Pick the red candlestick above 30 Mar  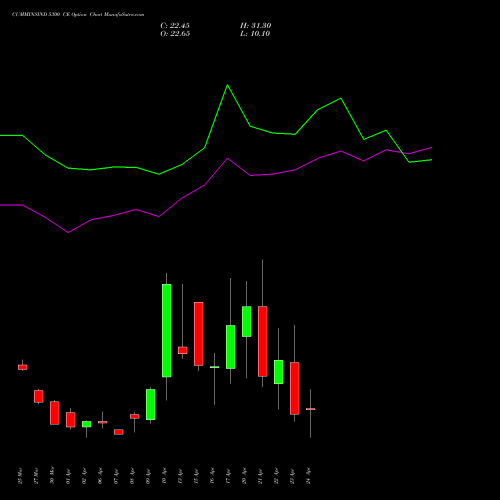55,413
